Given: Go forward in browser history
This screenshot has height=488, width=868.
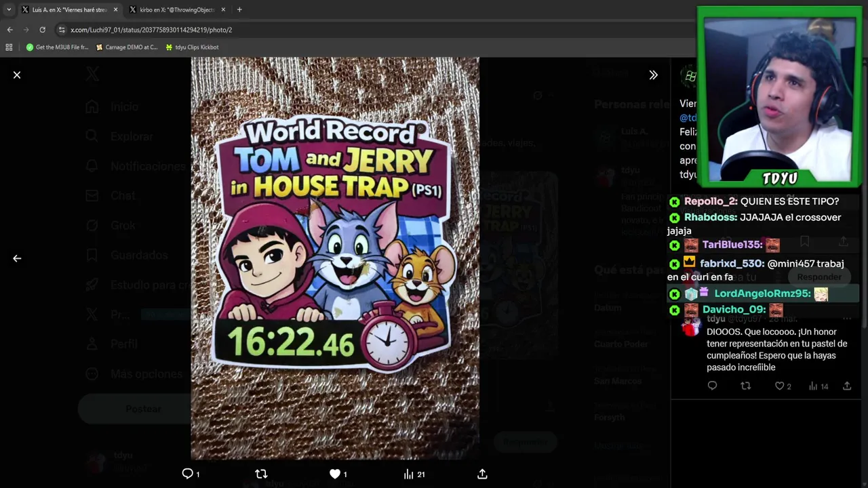Looking at the screenshot, I should pos(26,30).
